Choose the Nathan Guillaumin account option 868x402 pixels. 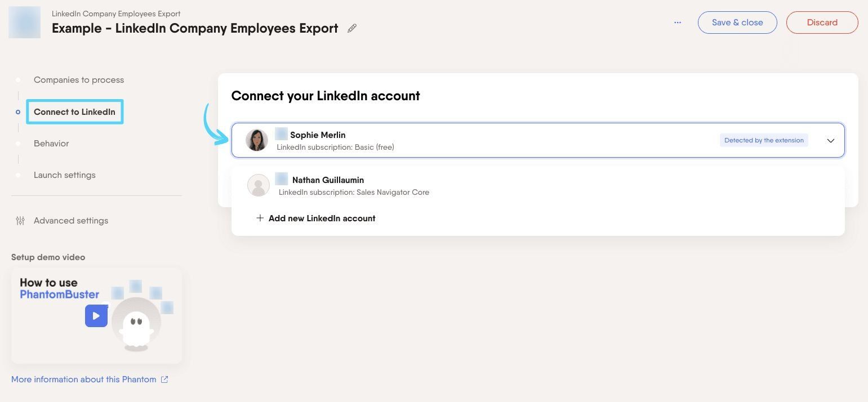[538, 186]
